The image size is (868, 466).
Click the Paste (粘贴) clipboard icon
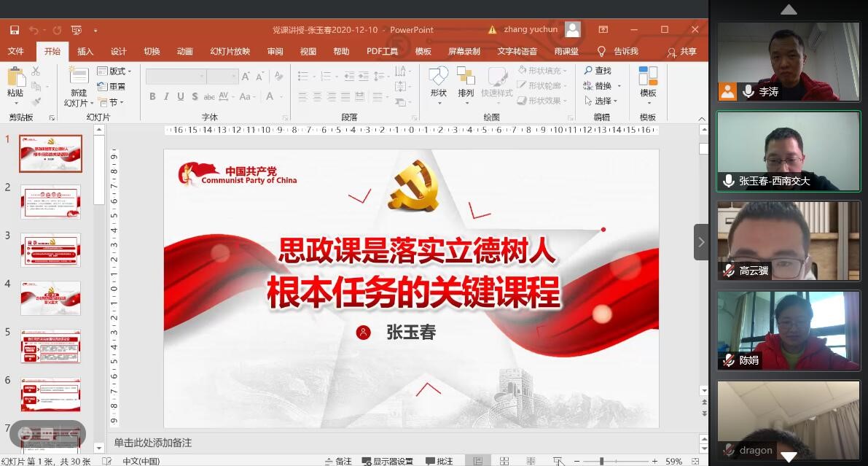(15, 77)
